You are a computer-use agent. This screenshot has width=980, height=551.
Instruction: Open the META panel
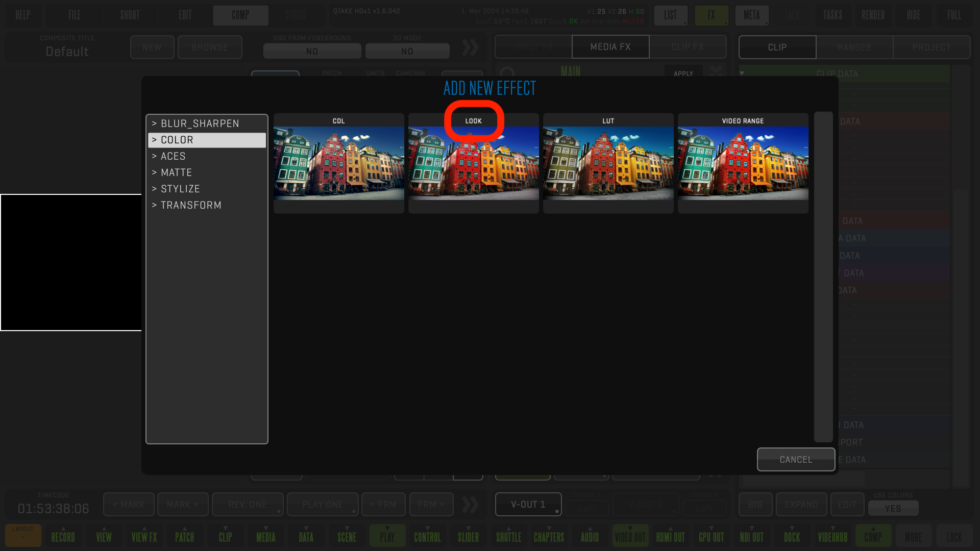tap(752, 15)
